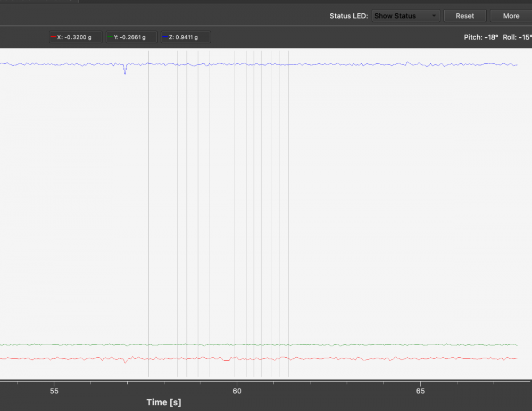Screen dimensions: 532x411
Task: Click the leftmost vertical marker line
Action: [148, 213]
